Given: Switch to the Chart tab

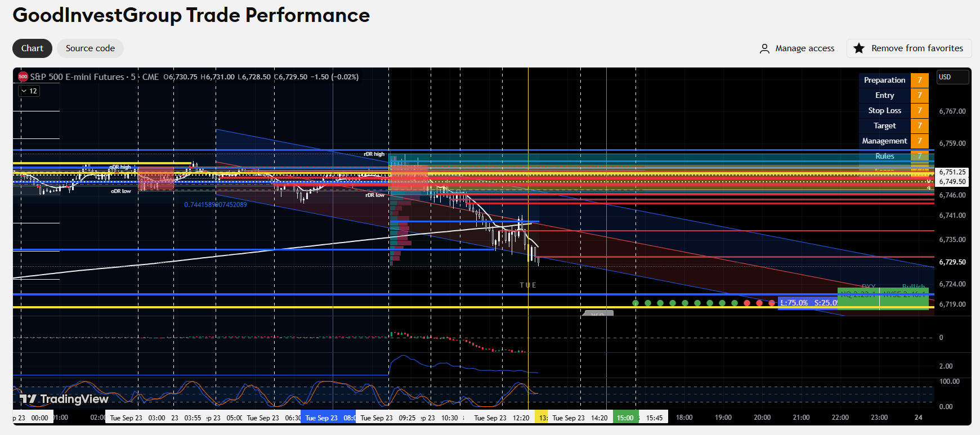Looking at the screenshot, I should (32, 48).
